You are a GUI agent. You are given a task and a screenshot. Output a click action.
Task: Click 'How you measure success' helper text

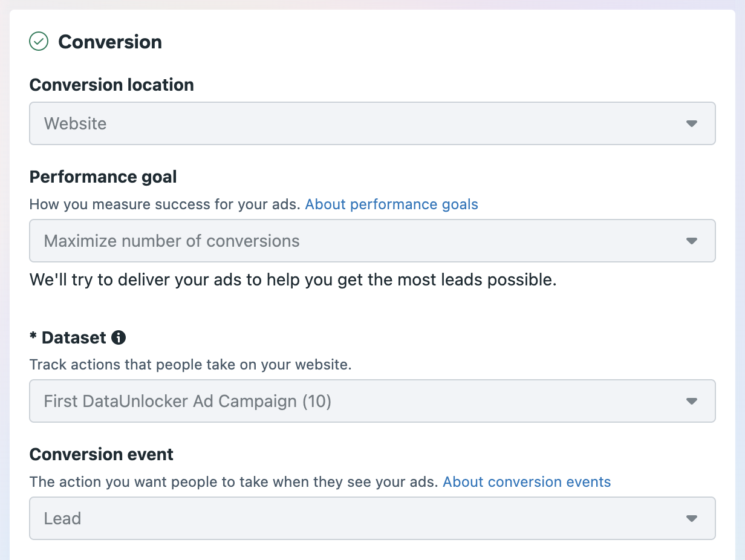[164, 204]
